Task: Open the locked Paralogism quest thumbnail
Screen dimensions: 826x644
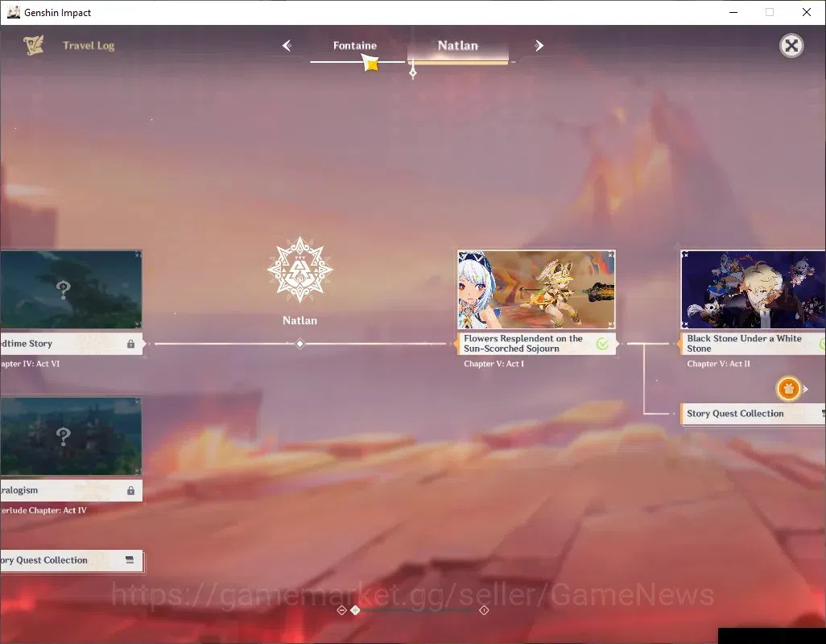Action: coord(71,436)
